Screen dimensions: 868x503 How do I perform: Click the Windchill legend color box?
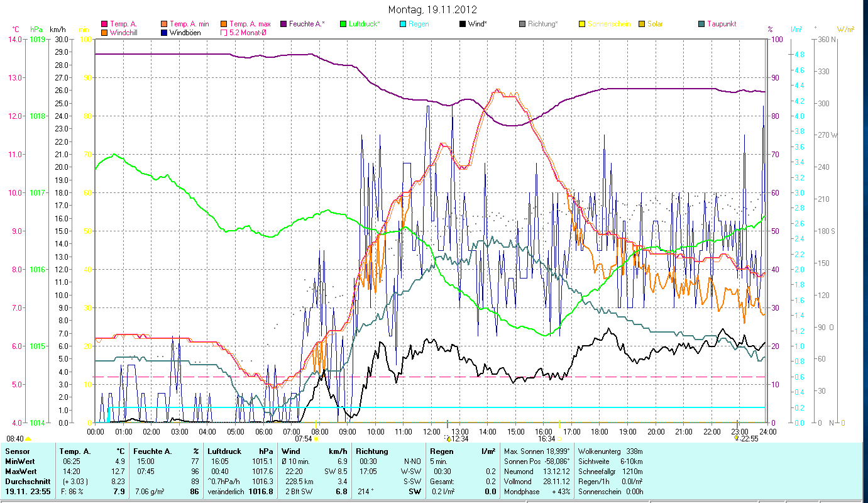[x=104, y=33]
